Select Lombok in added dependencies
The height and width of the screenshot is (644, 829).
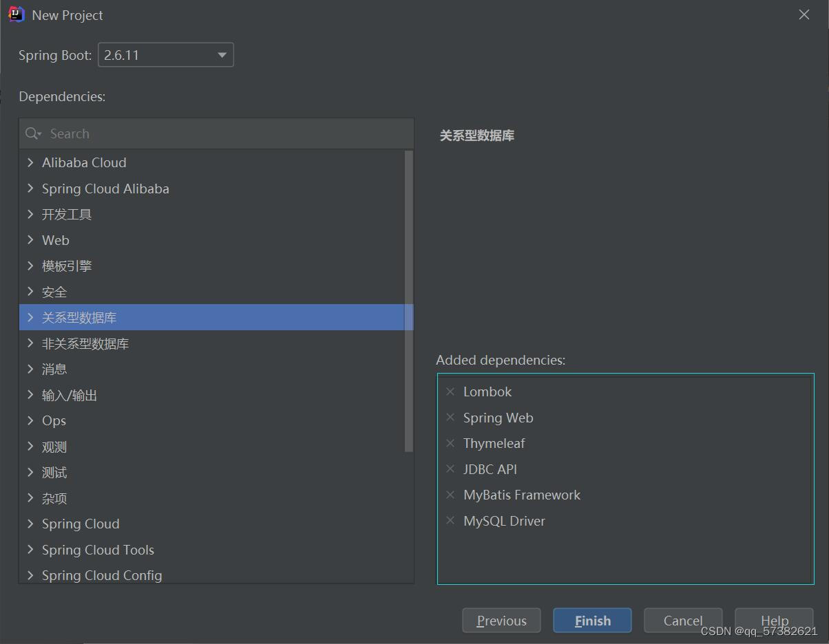[x=487, y=391]
